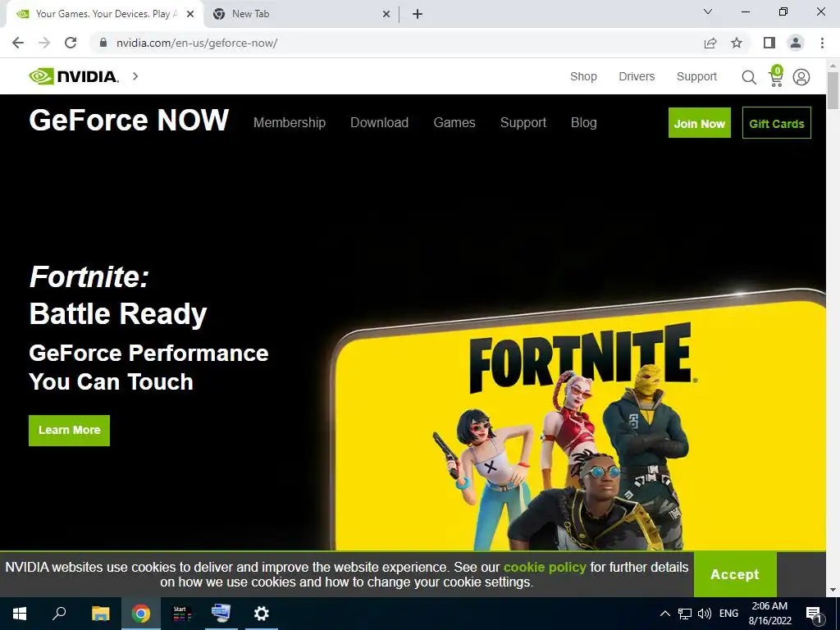Open the NVIDIA account profile icon
The width and height of the screenshot is (840, 630).
(x=801, y=77)
